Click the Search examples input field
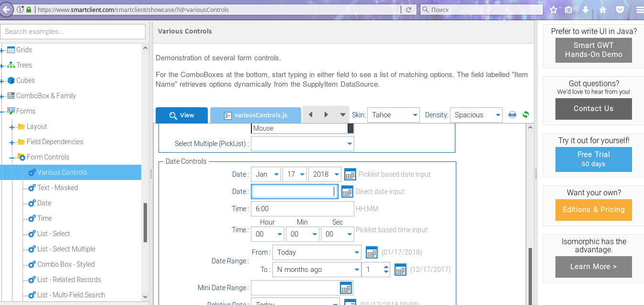The image size is (644, 305). tap(73, 32)
